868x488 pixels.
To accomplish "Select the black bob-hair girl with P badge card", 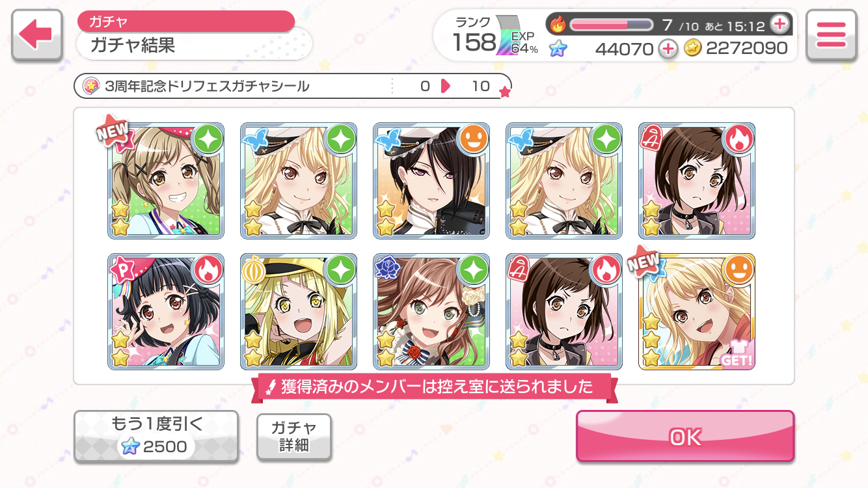I will [166, 311].
